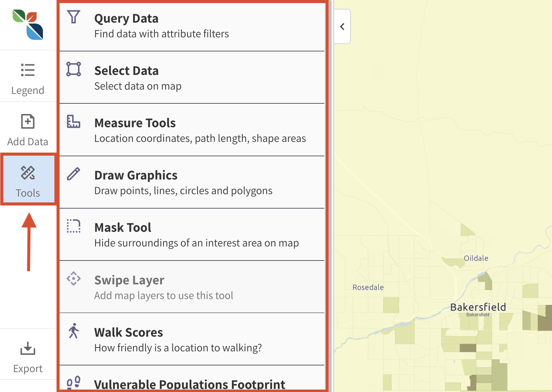Image resolution: width=552 pixels, height=392 pixels.
Task: Click the Bakersfield label on the map
Action: [478, 307]
